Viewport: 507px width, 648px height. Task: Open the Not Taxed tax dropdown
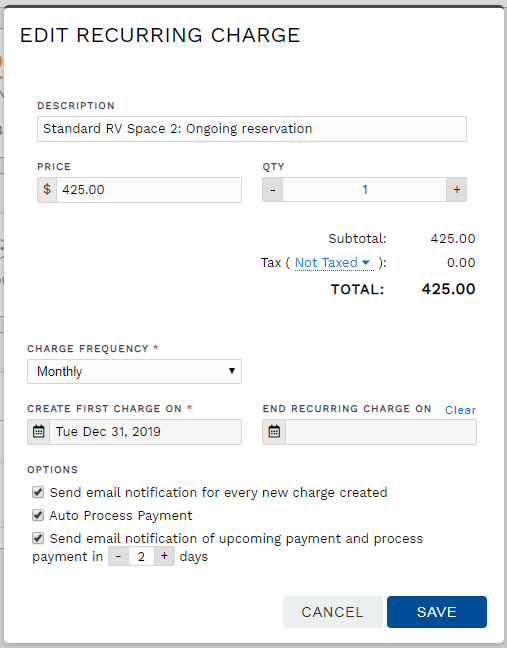point(334,263)
